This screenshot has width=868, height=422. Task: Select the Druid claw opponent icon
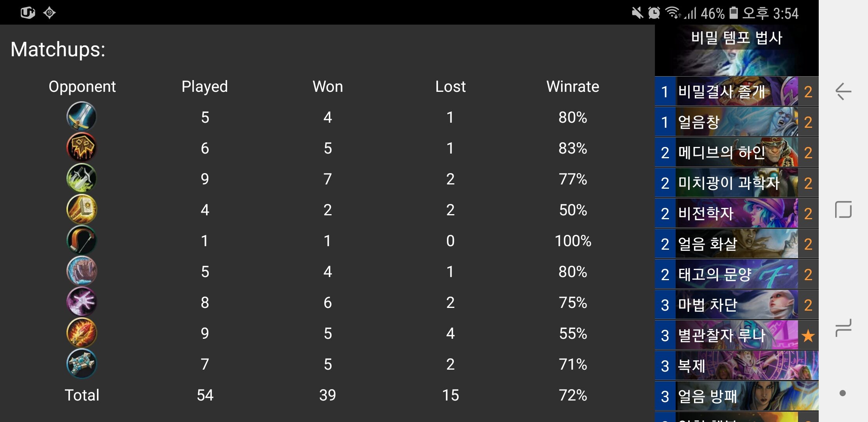(81, 271)
